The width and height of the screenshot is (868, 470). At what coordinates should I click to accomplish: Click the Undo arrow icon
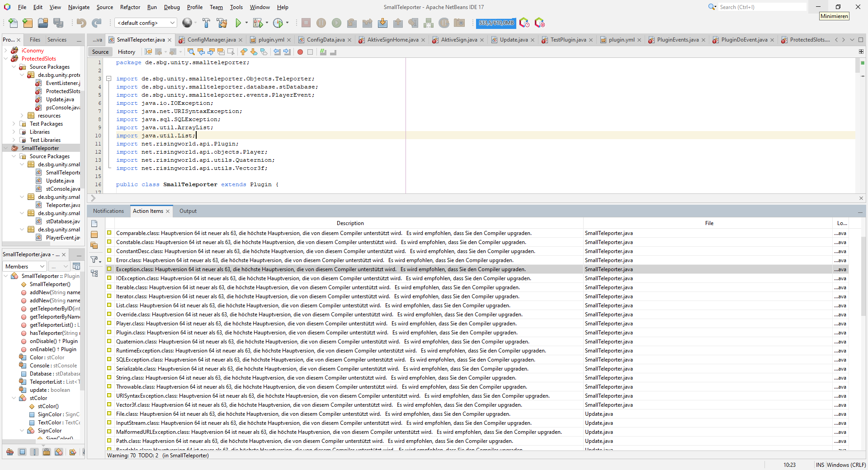pyautogui.click(x=81, y=23)
